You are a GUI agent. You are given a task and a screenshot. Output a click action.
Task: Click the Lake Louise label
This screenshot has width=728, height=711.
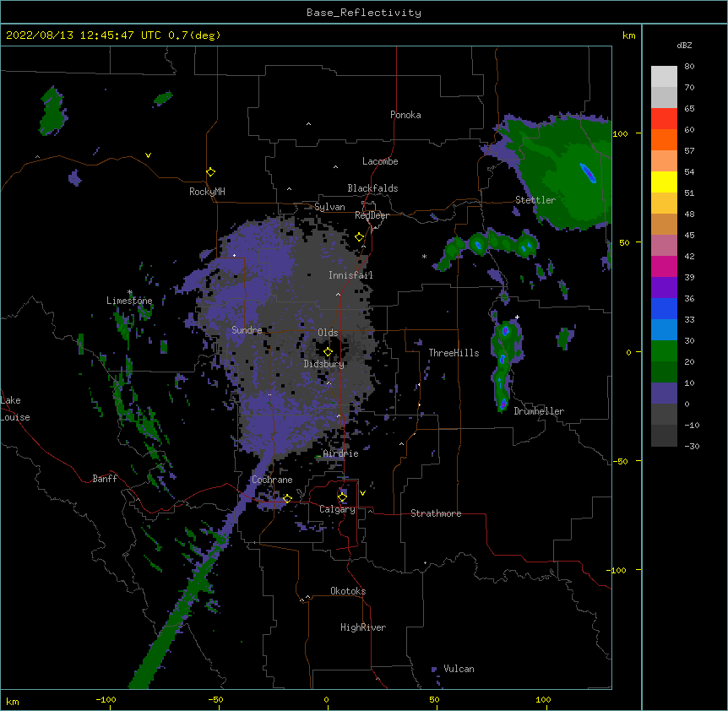[15, 409]
